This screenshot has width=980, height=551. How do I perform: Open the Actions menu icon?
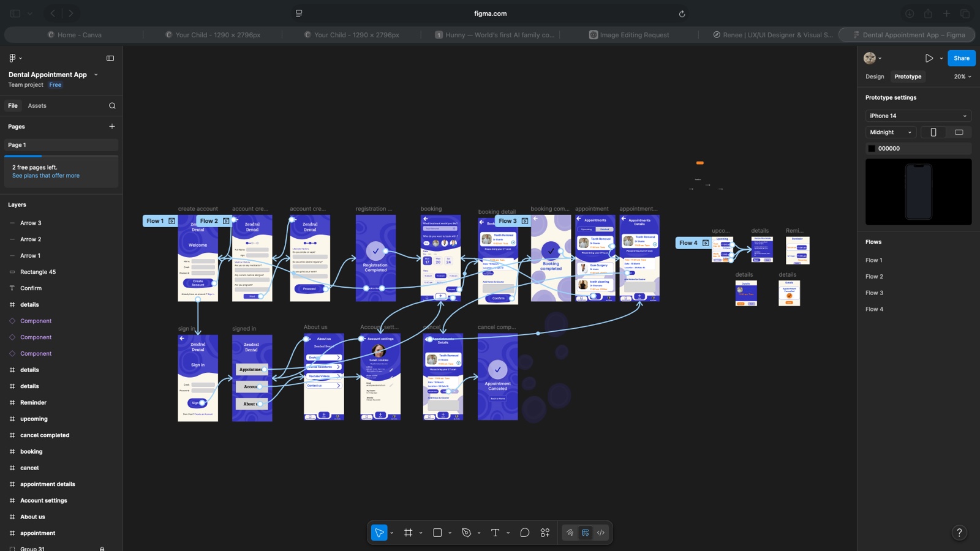coord(545,533)
